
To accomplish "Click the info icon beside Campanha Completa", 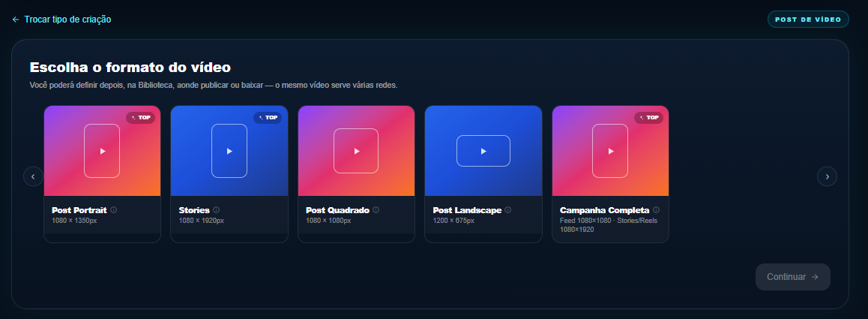I will coord(656,210).
